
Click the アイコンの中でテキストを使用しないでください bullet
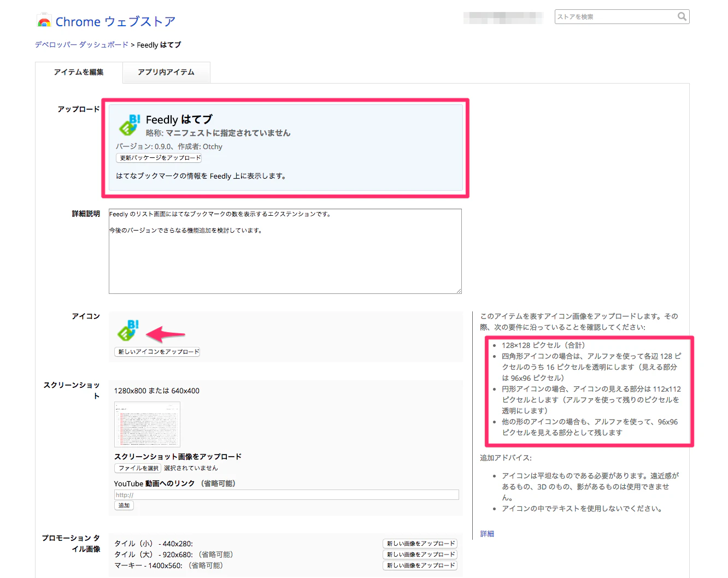coord(583,509)
